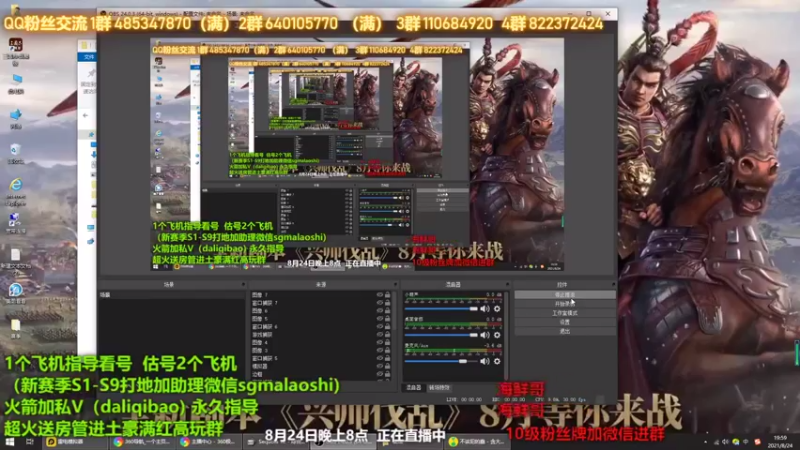The width and height of the screenshot is (800, 450).
Task: Hide 窗口捕获 7 source with eye icon
Action: point(379,303)
